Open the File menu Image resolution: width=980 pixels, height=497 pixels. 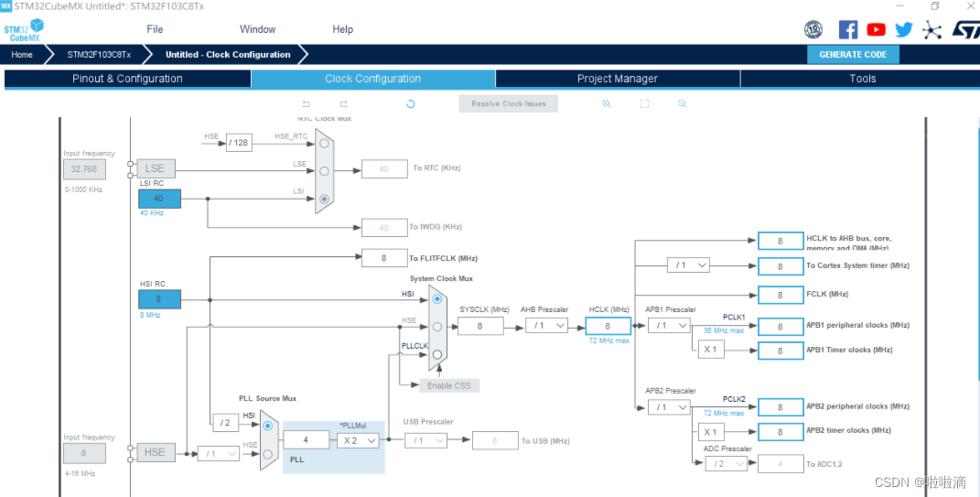click(x=155, y=29)
